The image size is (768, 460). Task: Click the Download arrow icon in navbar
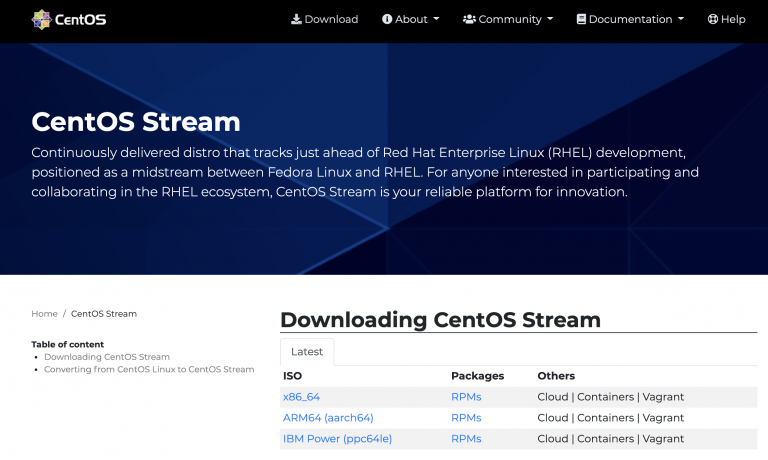point(296,19)
